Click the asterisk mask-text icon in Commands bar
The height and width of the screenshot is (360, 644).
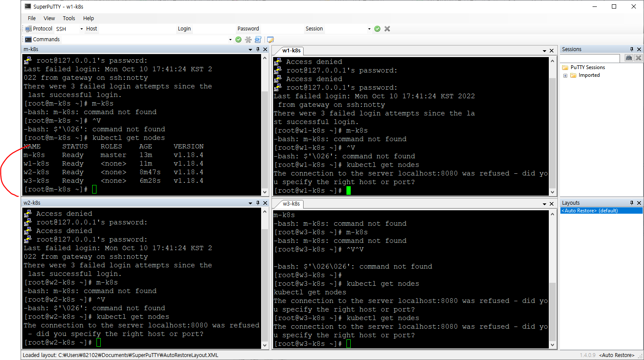click(x=248, y=39)
